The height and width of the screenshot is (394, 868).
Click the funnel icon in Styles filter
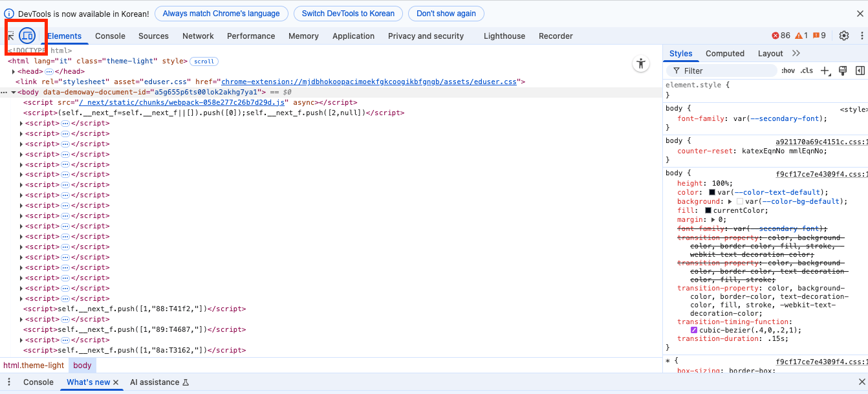[x=677, y=71]
